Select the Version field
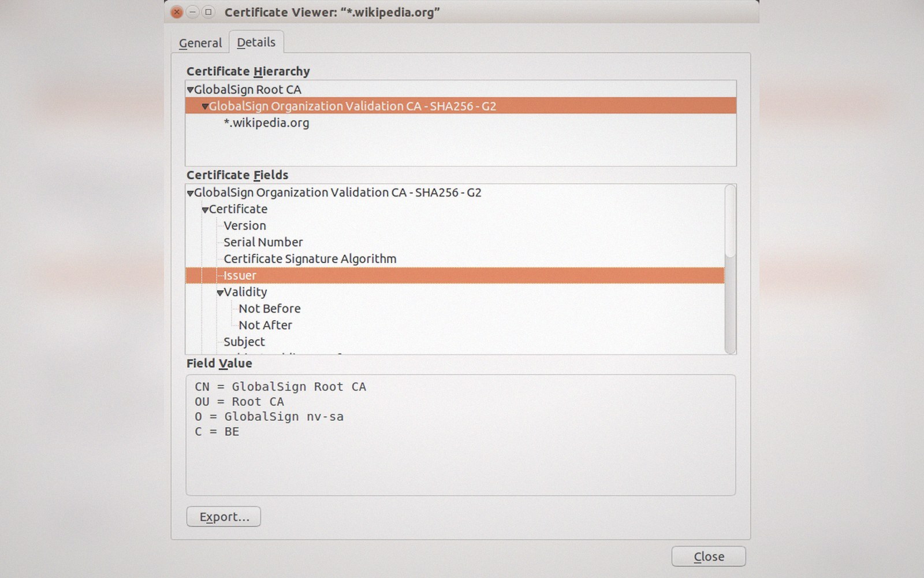924x578 pixels. [245, 225]
